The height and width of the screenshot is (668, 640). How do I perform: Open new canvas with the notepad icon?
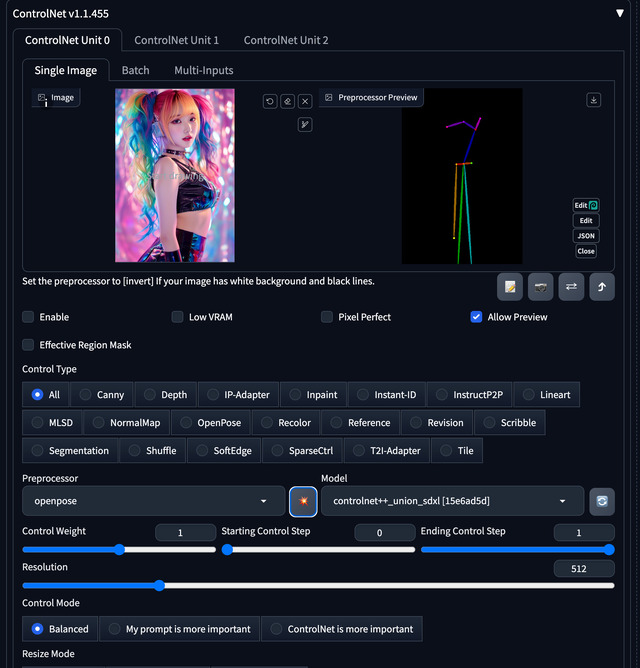(x=511, y=287)
